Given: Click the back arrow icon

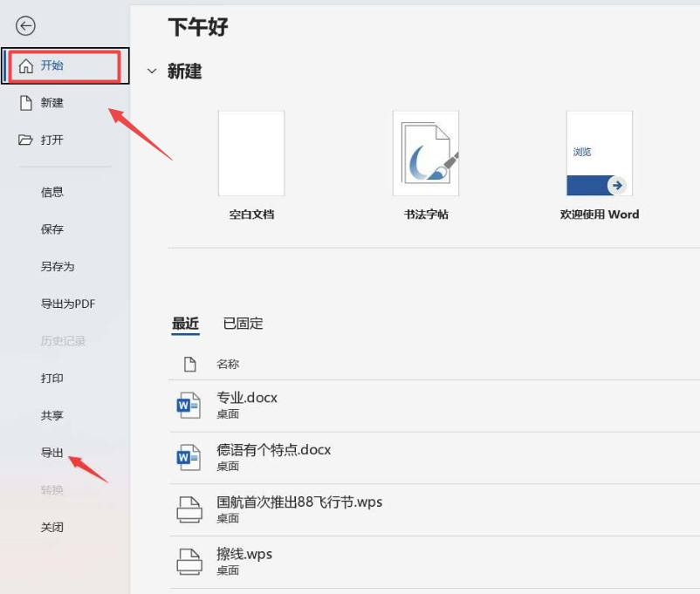Looking at the screenshot, I should 25,26.
